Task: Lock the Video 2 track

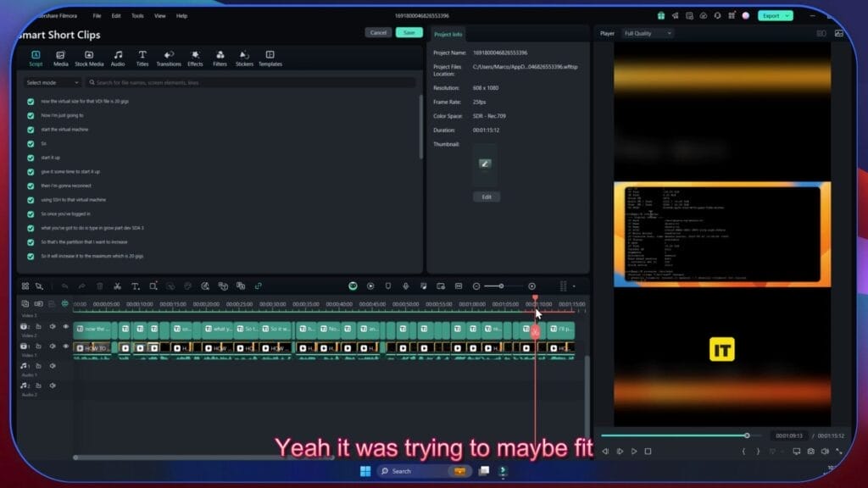Action: coord(38,327)
